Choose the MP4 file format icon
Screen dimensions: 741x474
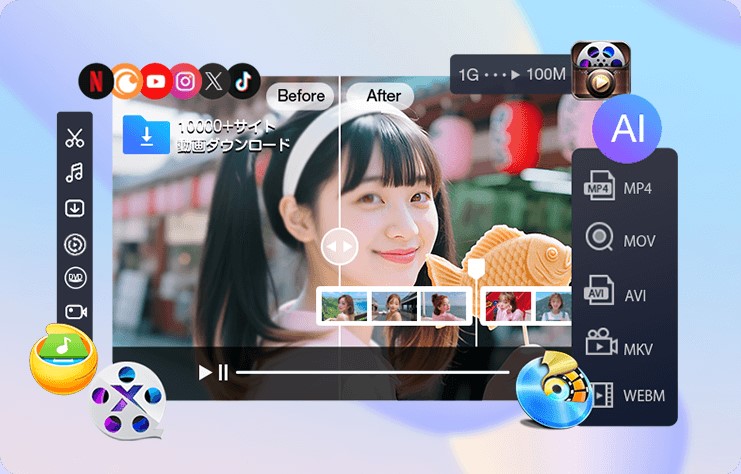point(599,185)
